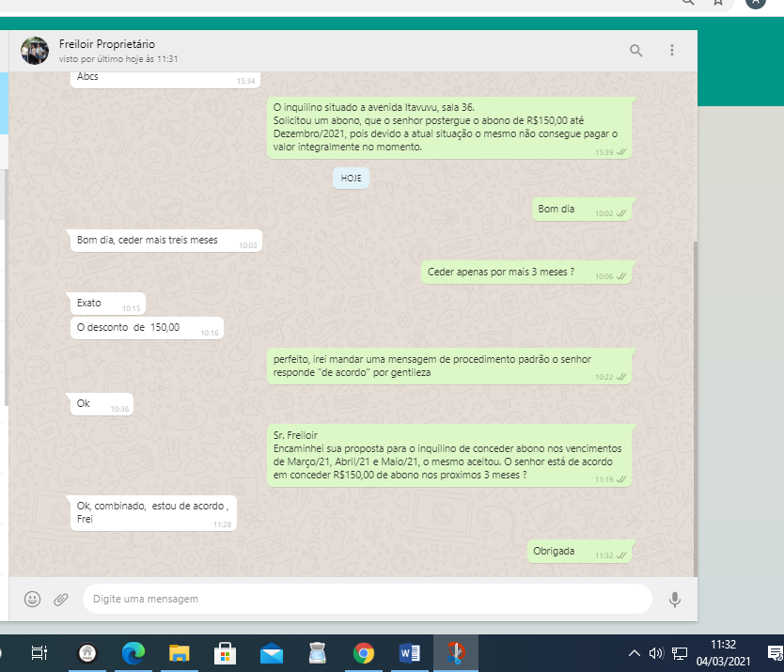Open File Explorer from the taskbar

180,652
